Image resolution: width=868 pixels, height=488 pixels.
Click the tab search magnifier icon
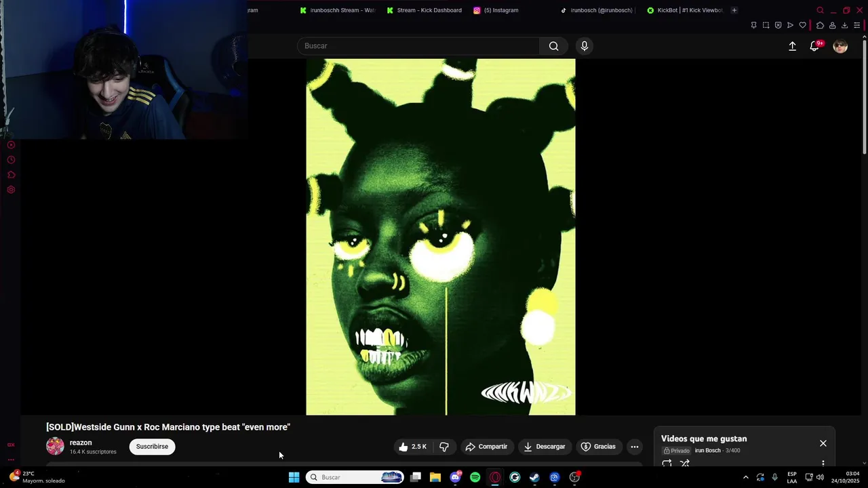coord(820,10)
